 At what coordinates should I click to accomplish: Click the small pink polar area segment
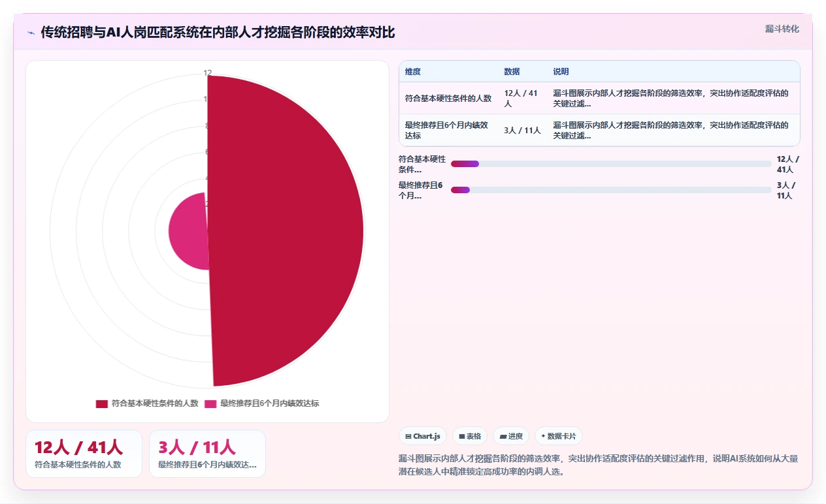(188, 232)
